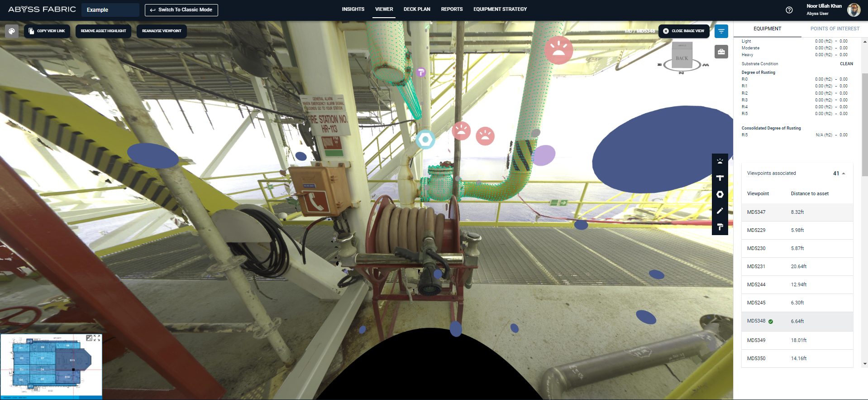Toggle Remove Asset Highlight

click(x=103, y=31)
